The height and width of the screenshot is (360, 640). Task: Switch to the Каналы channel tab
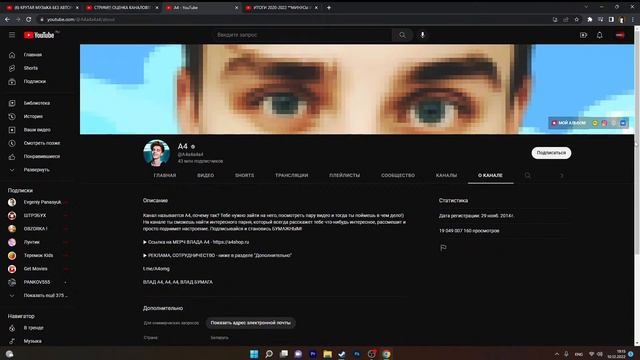pyautogui.click(x=447, y=175)
